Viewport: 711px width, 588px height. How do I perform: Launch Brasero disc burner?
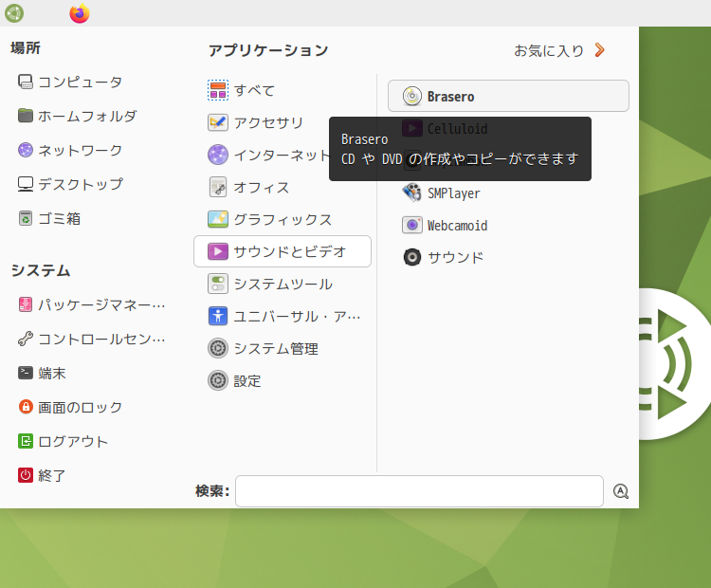click(x=508, y=96)
